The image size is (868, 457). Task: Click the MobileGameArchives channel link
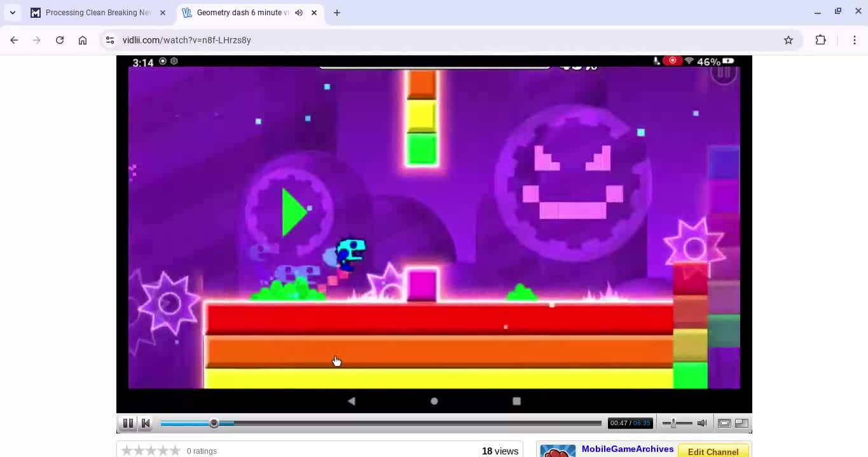click(x=628, y=449)
